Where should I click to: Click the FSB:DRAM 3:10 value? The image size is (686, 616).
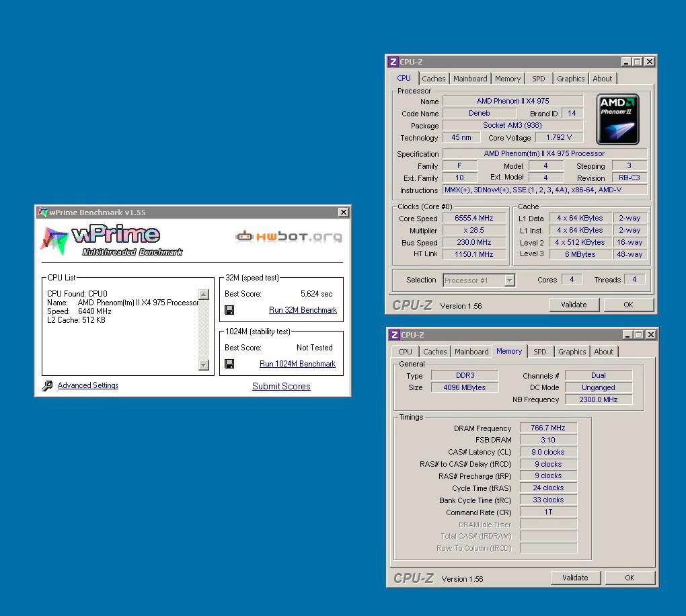click(x=548, y=440)
